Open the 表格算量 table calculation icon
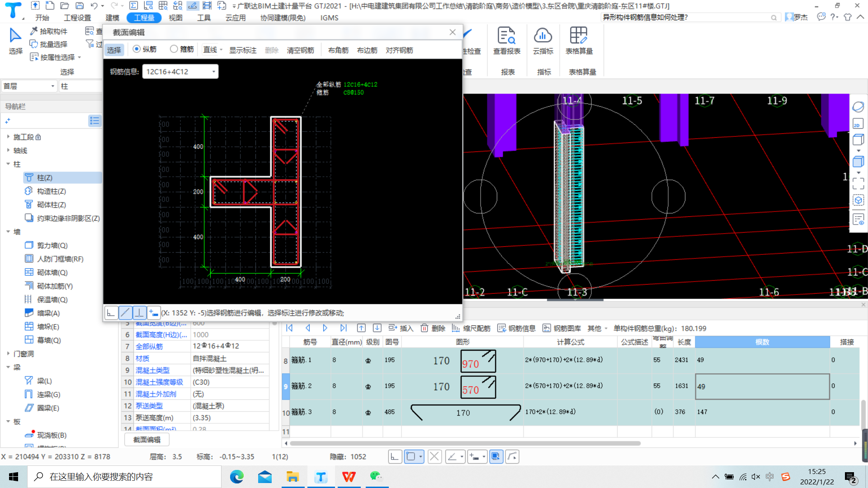 click(x=579, y=41)
